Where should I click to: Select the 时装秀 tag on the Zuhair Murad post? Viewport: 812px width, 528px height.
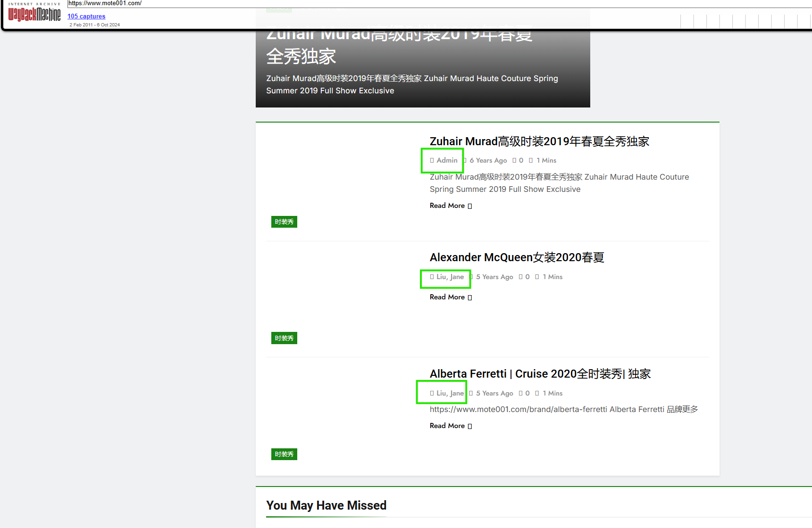pos(284,222)
